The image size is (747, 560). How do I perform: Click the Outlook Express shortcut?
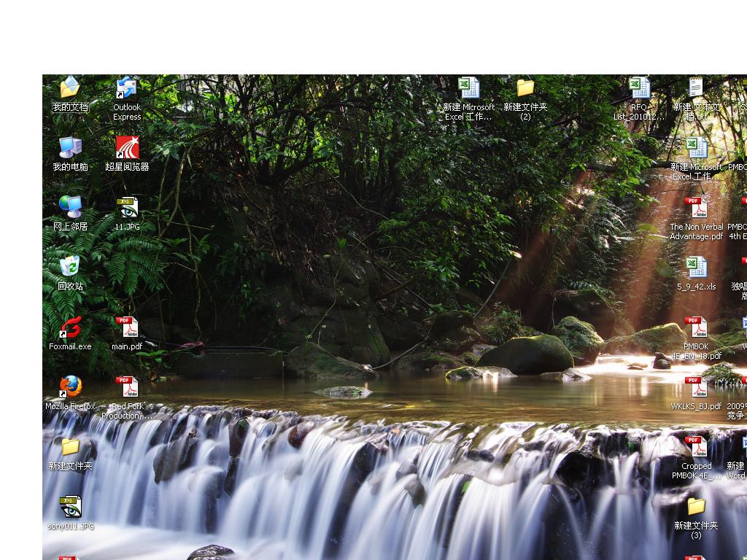pos(127,88)
